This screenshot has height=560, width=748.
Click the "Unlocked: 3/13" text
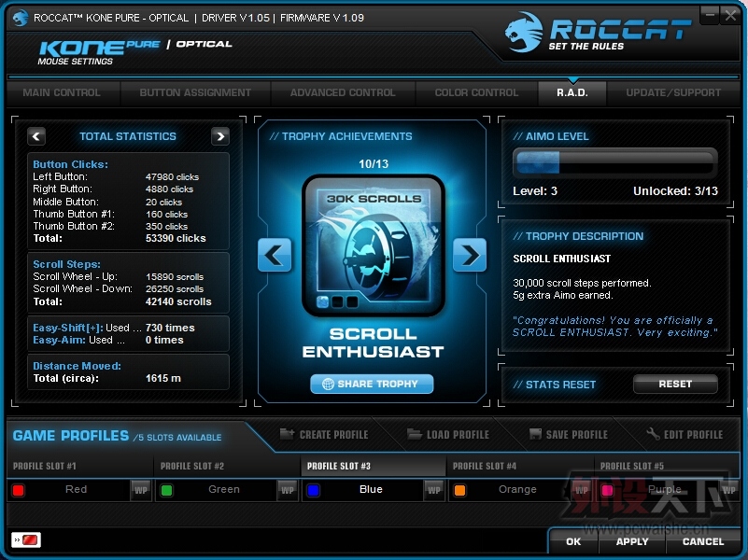[x=675, y=191]
